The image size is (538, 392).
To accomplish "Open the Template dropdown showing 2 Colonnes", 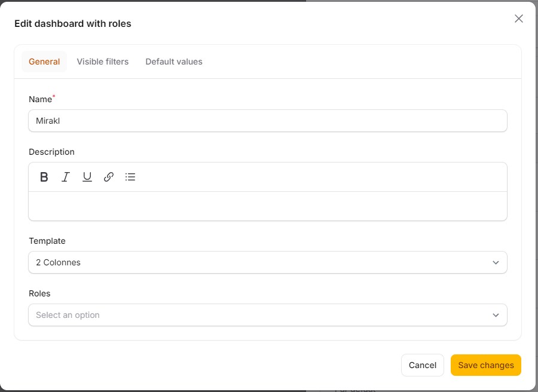I will 268,262.
